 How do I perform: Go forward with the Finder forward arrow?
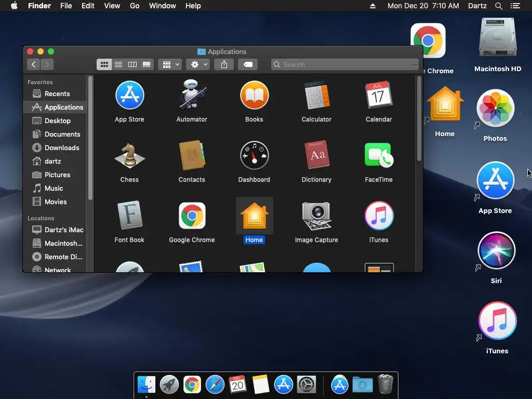click(47, 64)
